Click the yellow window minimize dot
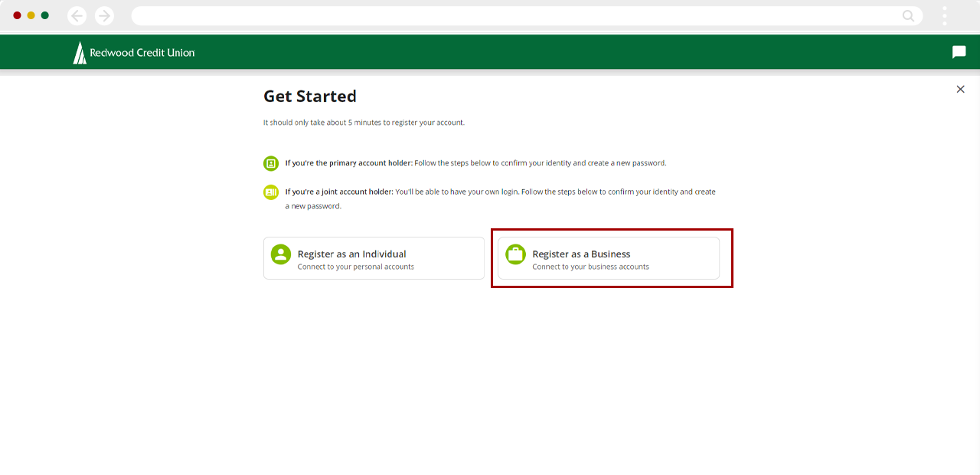The width and height of the screenshot is (980, 475). (x=31, y=15)
